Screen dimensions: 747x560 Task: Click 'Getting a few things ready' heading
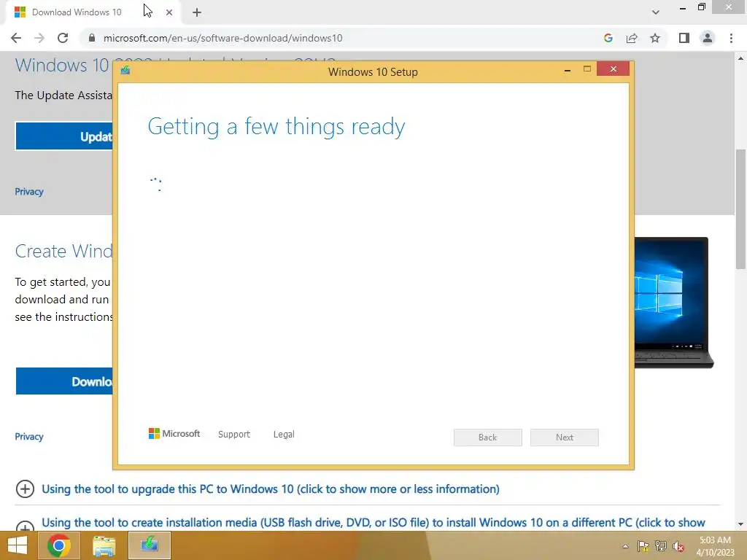(276, 127)
